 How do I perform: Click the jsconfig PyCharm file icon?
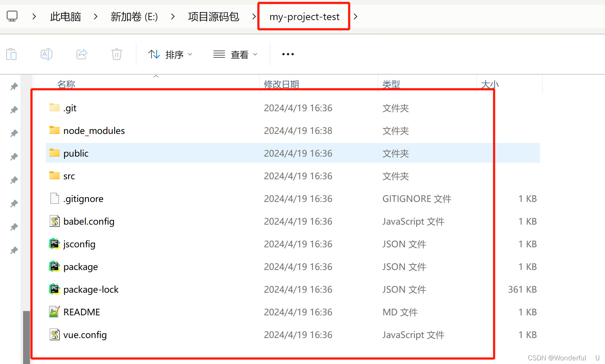click(x=55, y=244)
